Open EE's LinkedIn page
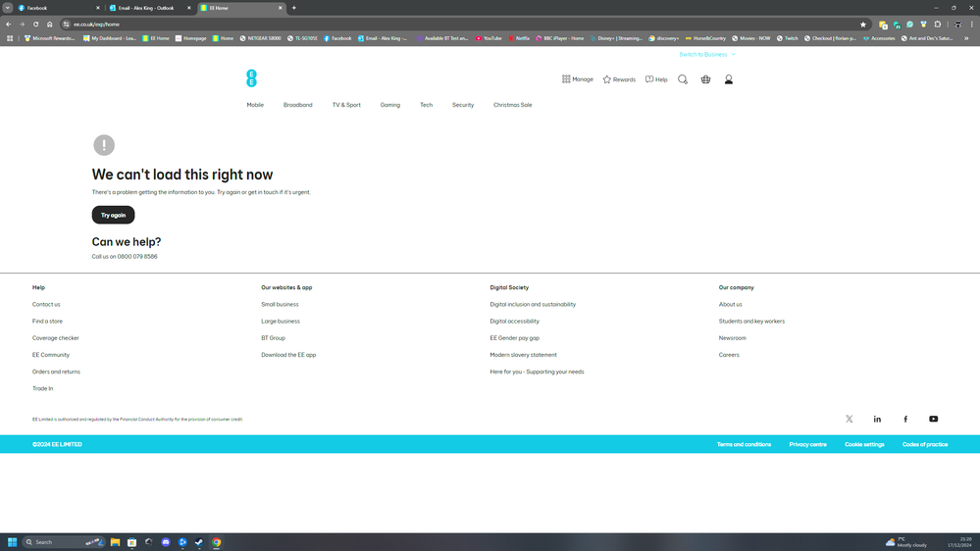Image resolution: width=980 pixels, height=551 pixels. pyautogui.click(x=877, y=420)
